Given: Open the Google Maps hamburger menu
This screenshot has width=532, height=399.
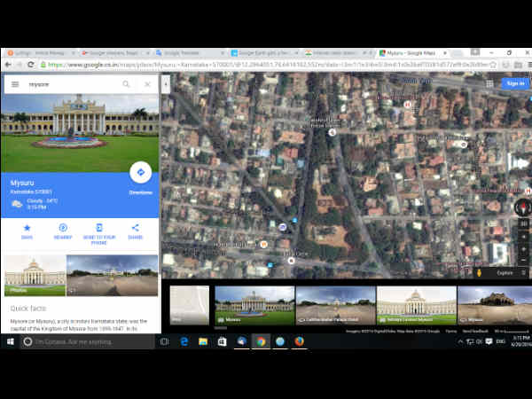Looking at the screenshot, I should (15, 84).
